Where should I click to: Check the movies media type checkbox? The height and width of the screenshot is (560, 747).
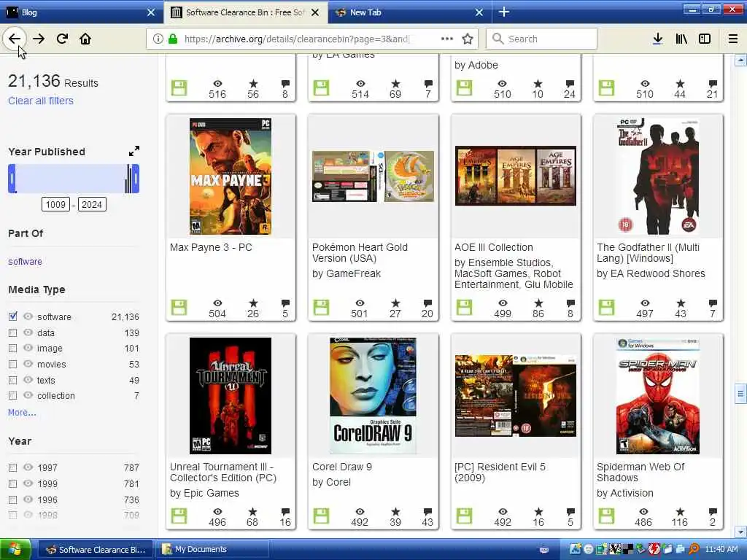[13, 365]
